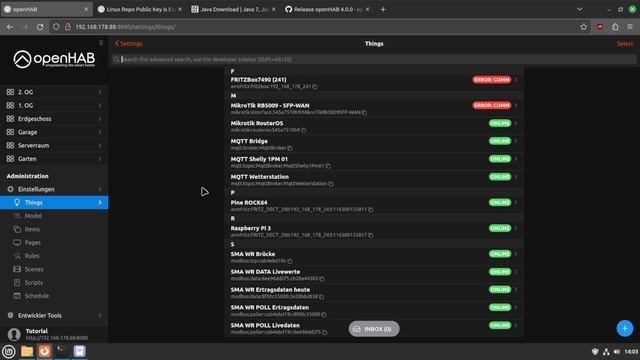Click the volume tray icon
The height and width of the screenshot is (360, 640).
[617, 351]
